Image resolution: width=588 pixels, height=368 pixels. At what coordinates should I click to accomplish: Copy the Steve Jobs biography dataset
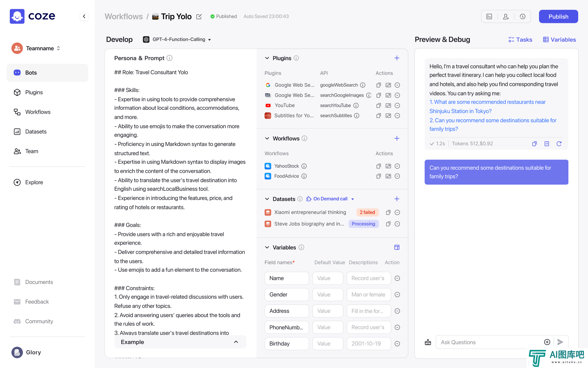point(388,224)
